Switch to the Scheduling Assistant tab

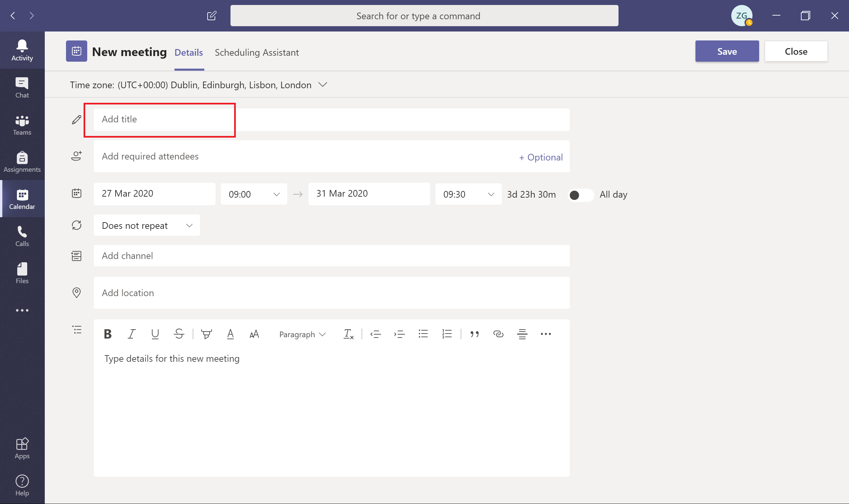point(257,53)
